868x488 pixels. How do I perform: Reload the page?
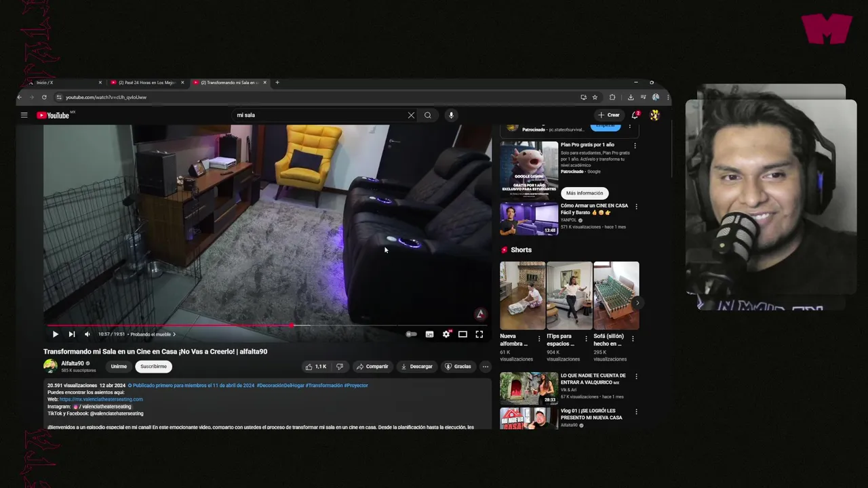(44, 97)
